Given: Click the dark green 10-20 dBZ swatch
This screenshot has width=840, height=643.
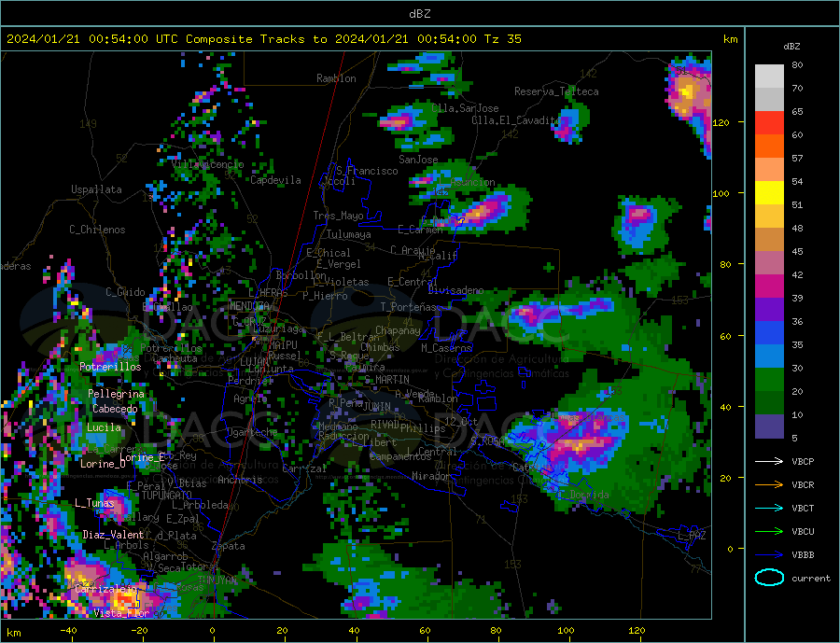Looking at the screenshot, I should tap(769, 403).
